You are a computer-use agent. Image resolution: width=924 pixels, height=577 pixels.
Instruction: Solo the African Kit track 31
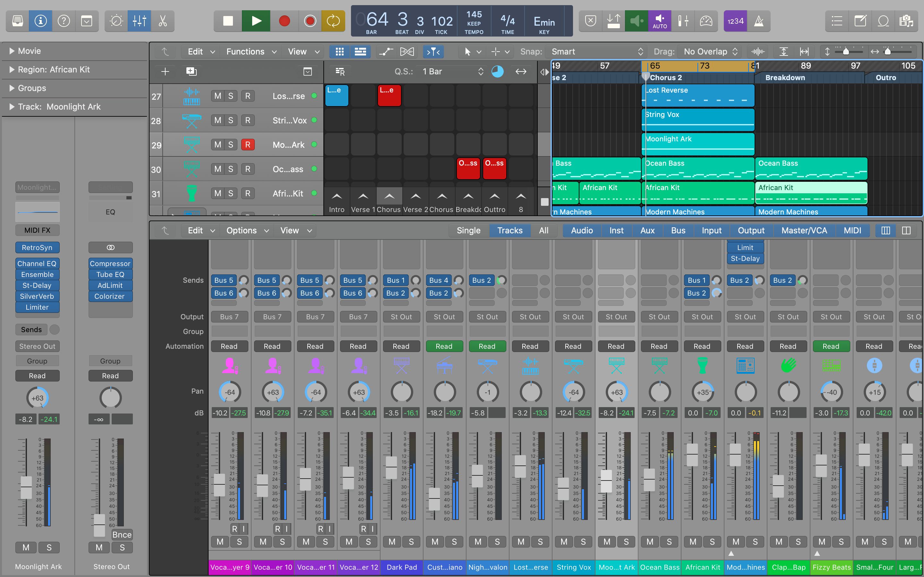[x=231, y=194]
